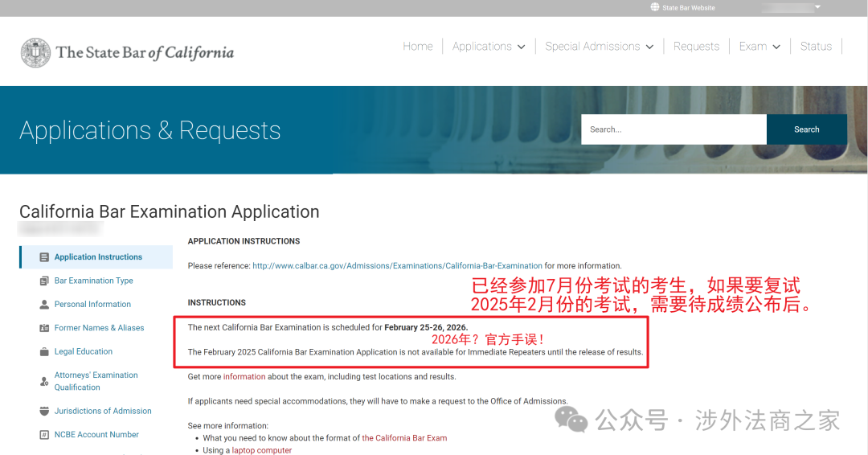The width and height of the screenshot is (868, 455).
Task: Select Application Instructions in the sidebar
Action: (x=98, y=256)
